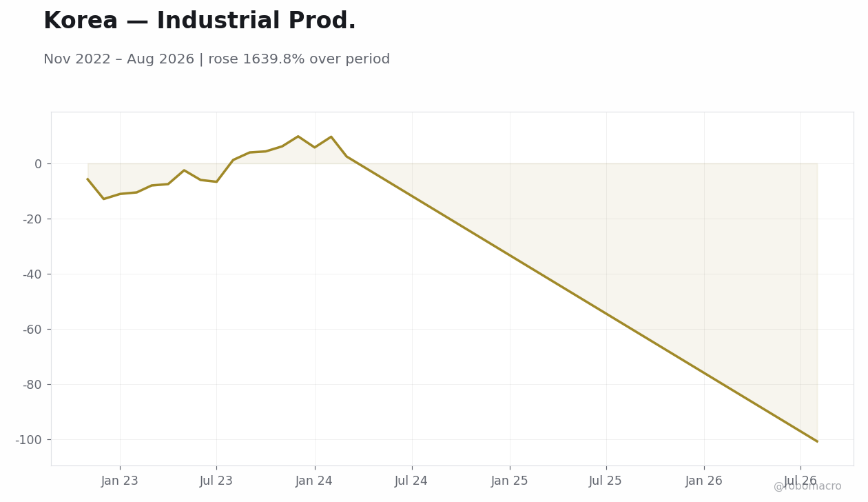The image size is (868, 502).
Task: Click the Jan 24 x-axis label
Action: pos(314,481)
